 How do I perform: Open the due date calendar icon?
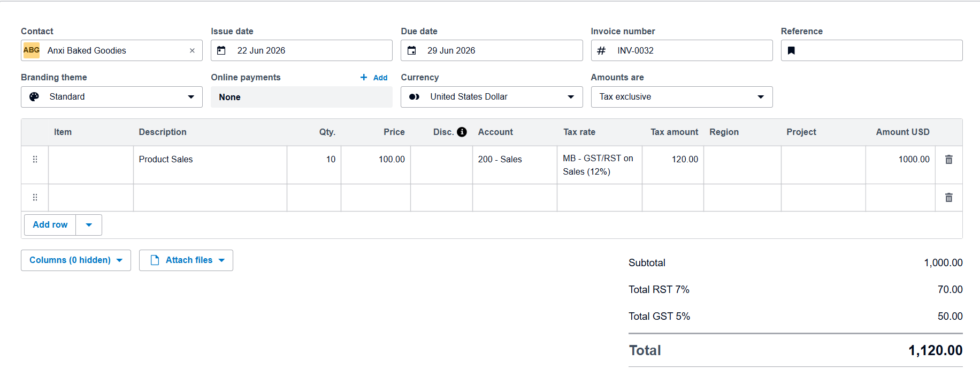[x=411, y=50]
